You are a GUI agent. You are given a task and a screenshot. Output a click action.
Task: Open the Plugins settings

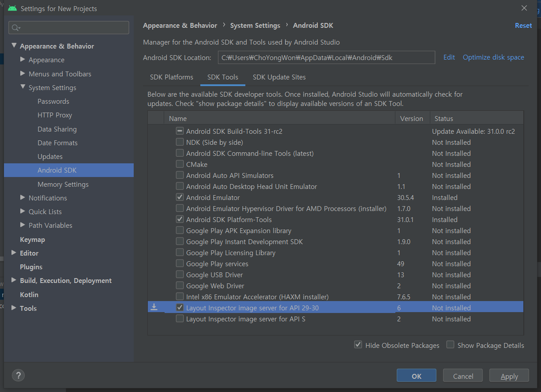[x=31, y=267]
